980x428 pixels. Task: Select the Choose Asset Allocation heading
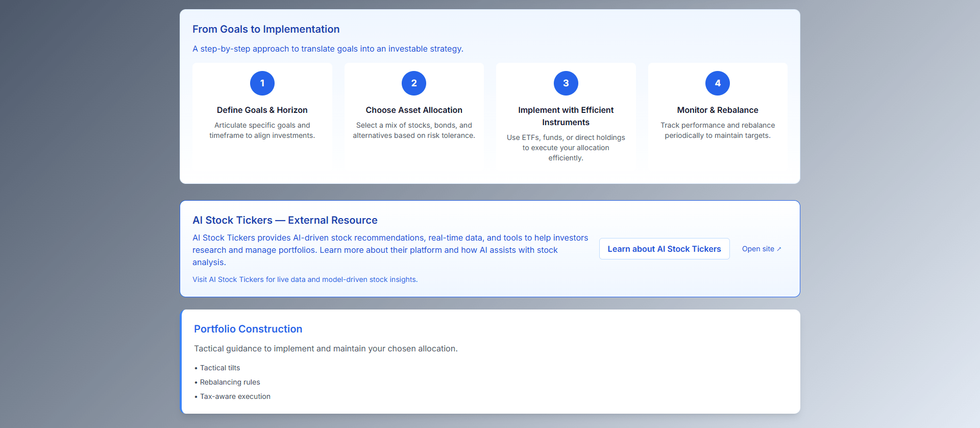(413, 110)
